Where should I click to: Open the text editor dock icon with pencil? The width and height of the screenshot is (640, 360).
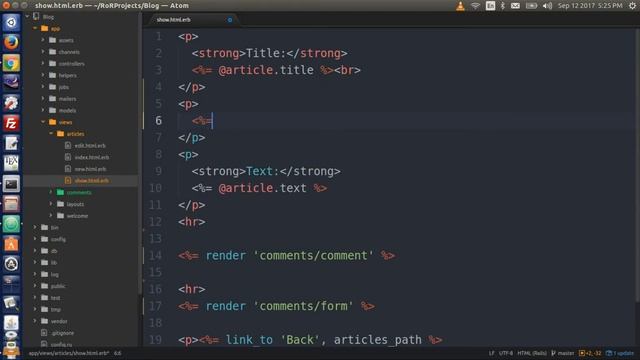pos(11,143)
